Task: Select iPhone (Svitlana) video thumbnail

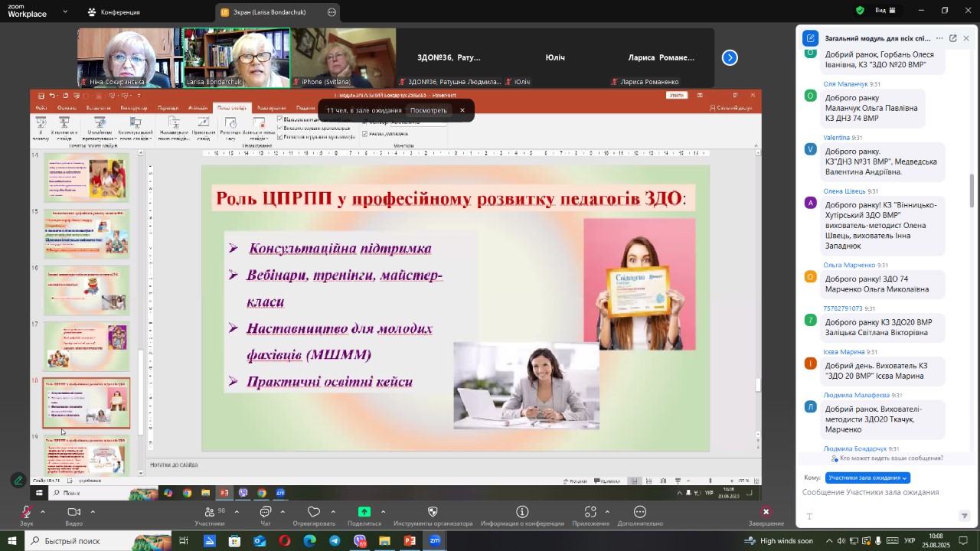Action: (344, 58)
